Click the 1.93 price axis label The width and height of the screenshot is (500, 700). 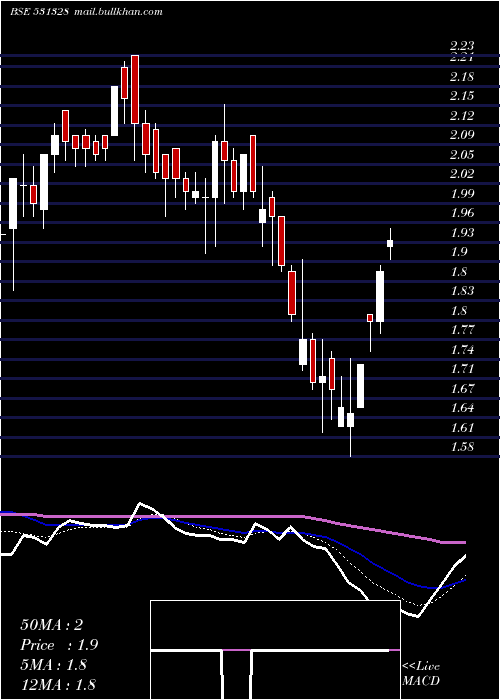click(x=462, y=232)
